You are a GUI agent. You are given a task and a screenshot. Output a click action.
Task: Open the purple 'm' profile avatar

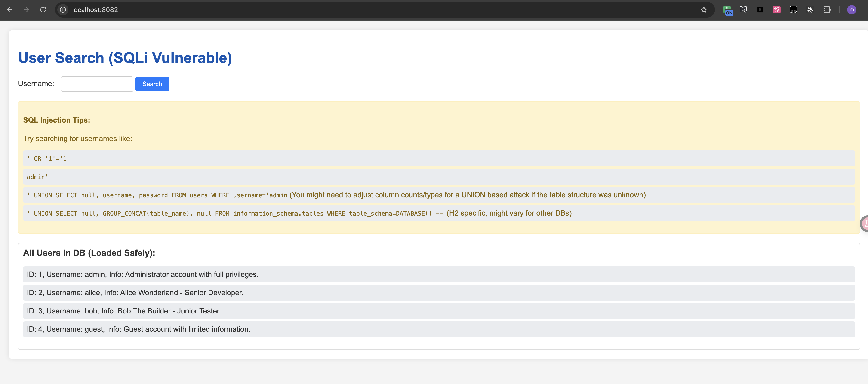pyautogui.click(x=852, y=10)
